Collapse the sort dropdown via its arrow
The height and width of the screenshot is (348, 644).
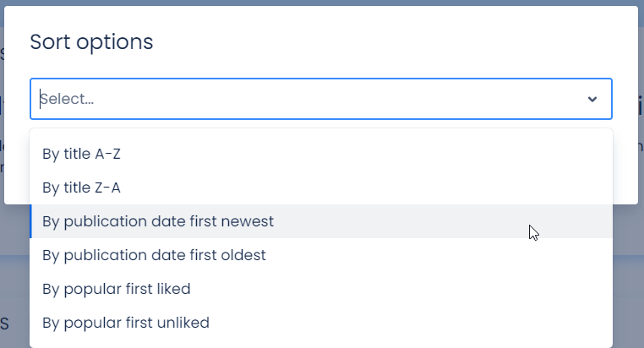point(592,100)
